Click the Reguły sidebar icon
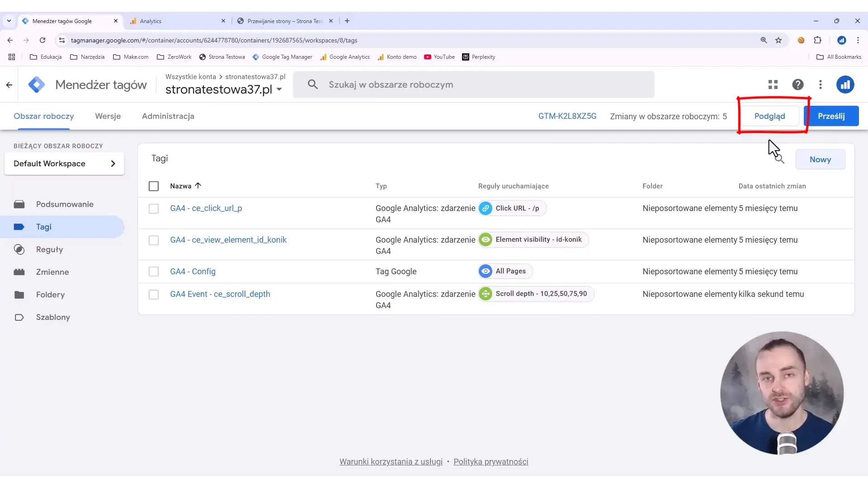The width and height of the screenshot is (868, 488). [19, 249]
